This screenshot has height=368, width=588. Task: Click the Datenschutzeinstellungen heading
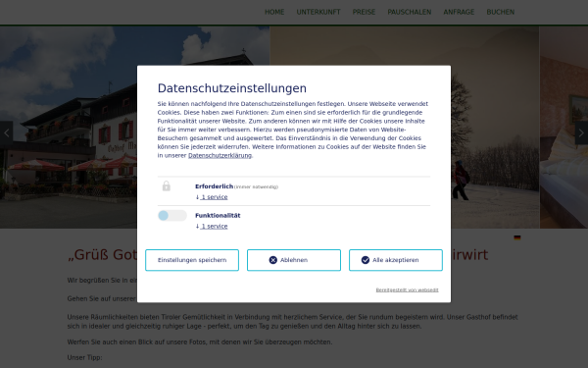tap(231, 88)
